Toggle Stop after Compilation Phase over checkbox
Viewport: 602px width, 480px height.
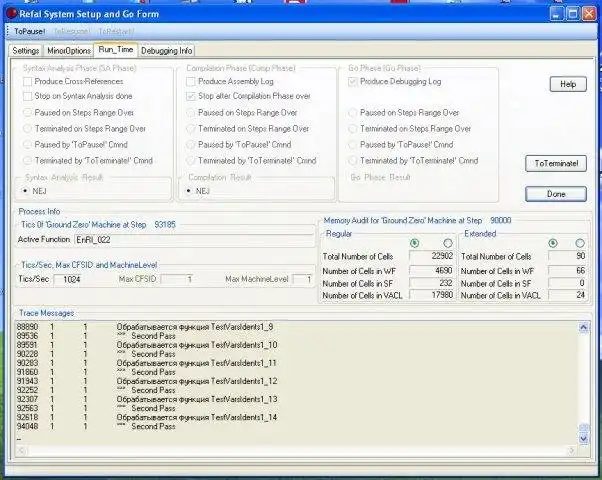pos(190,96)
